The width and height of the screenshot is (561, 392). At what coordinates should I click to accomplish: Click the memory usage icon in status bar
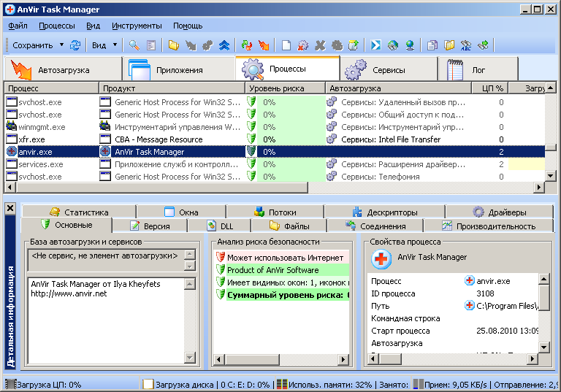point(281,385)
